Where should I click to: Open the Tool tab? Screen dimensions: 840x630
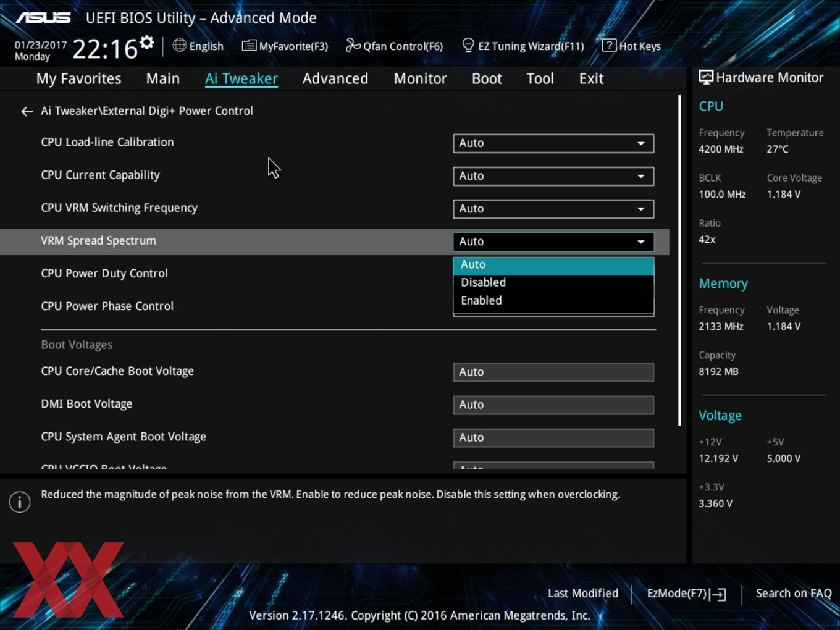pos(540,78)
